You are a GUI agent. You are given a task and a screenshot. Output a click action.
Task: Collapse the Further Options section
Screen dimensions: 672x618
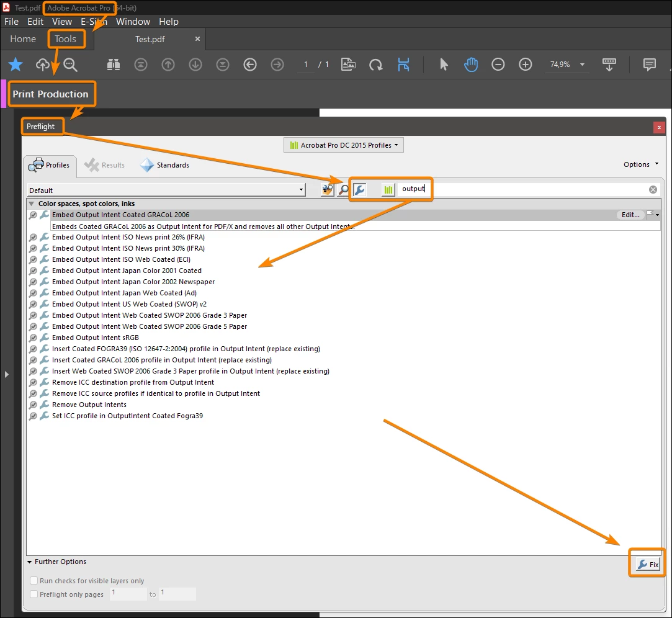pyautogui.click(x=30, y=562)
